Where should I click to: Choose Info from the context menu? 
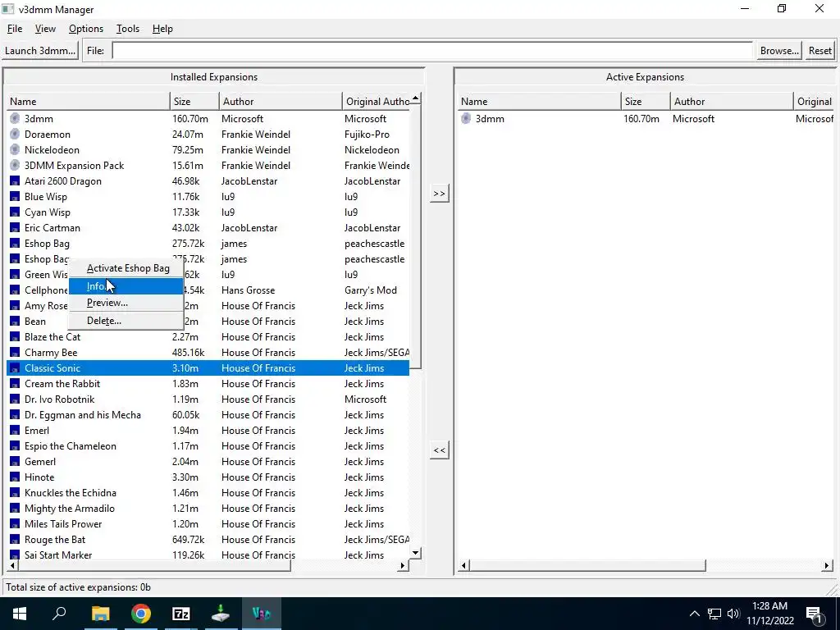(x=126, y=286)
